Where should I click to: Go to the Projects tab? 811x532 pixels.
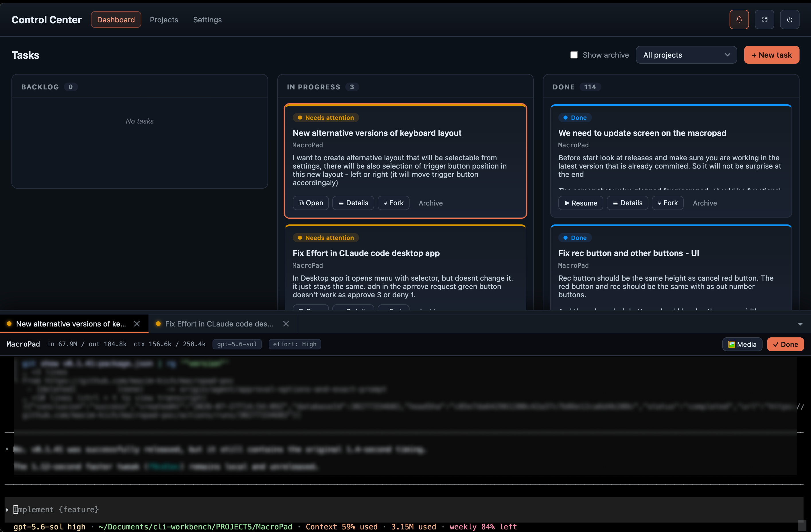click(164, 19)
